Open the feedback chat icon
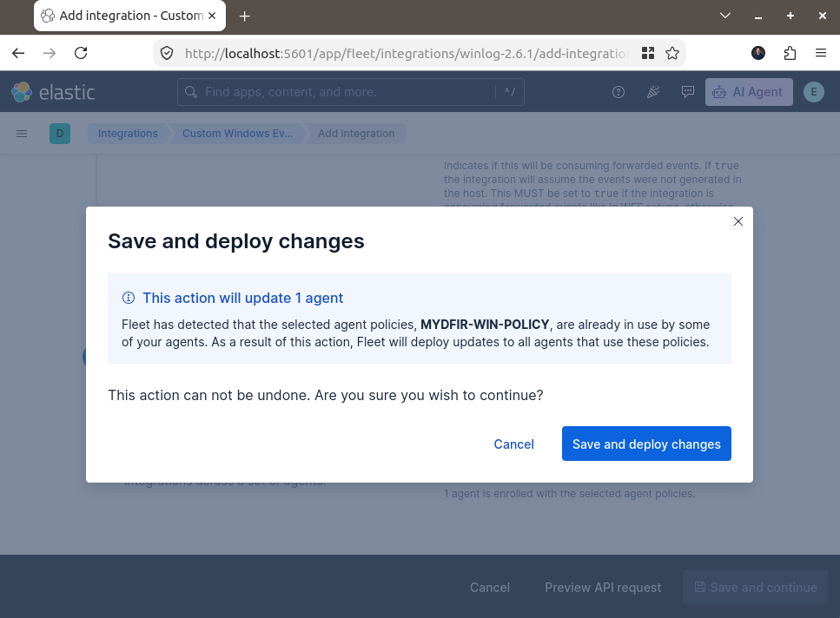 688,92
